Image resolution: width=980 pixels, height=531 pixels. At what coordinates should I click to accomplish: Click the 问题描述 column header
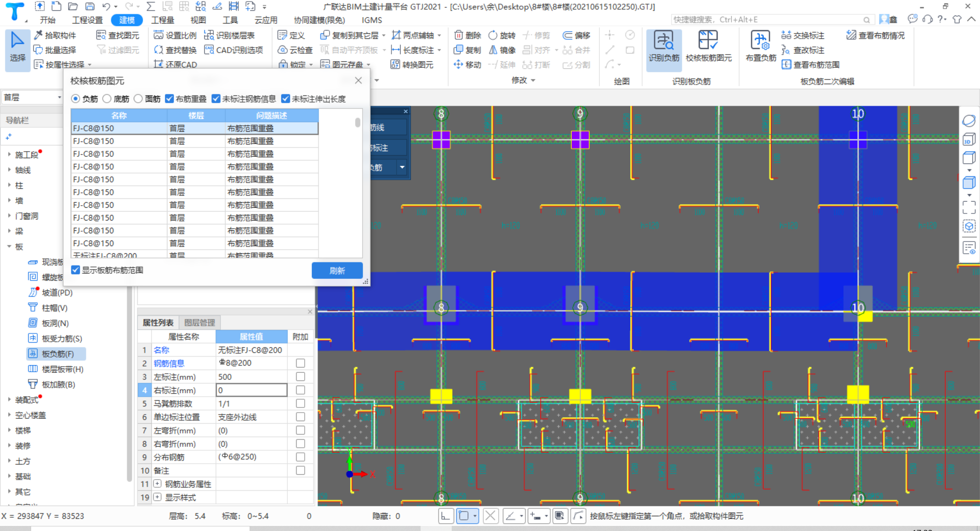pos(272,115)
